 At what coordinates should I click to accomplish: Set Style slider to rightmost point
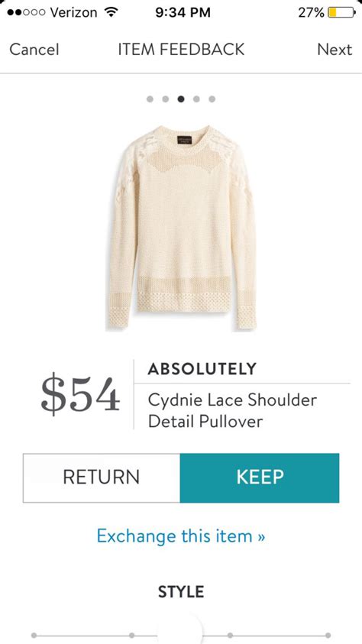pyautogui.click(x=328, y=636)
